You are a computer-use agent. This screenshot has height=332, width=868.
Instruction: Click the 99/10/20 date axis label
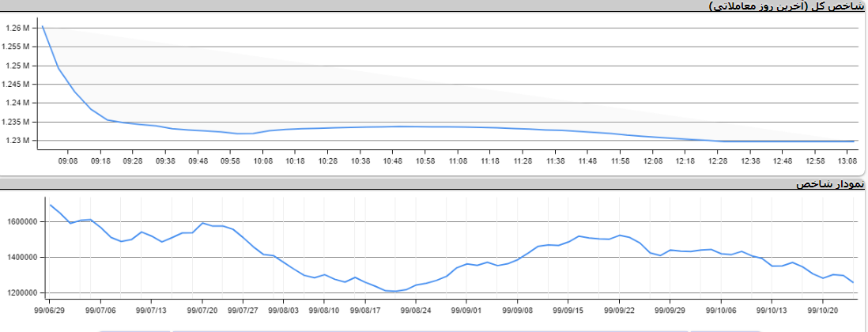coord(825,311)
